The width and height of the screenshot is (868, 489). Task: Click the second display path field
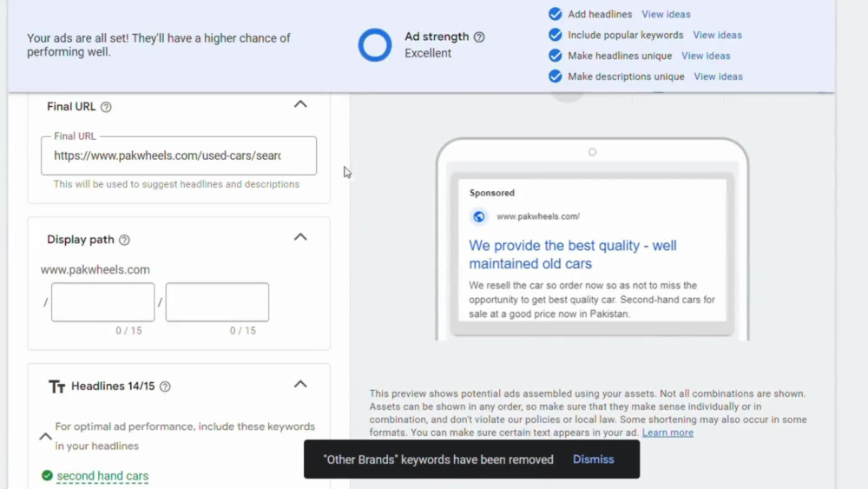[217, 302]
